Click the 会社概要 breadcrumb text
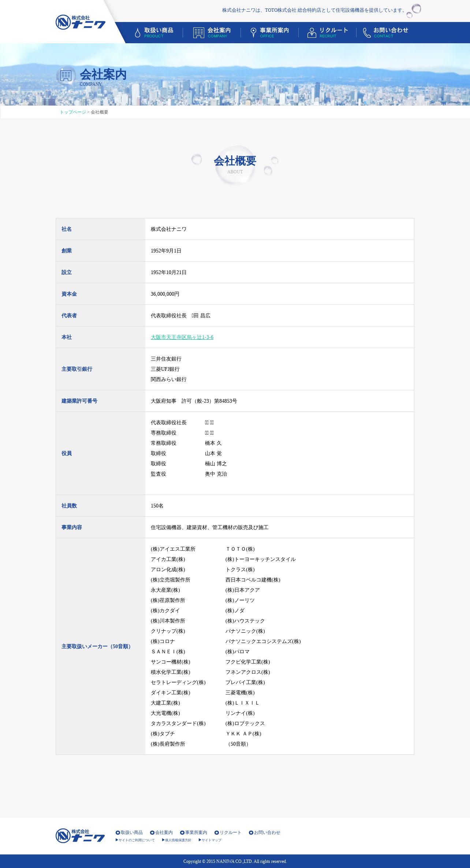Screen dimensions: 470x868 [100, 112]
